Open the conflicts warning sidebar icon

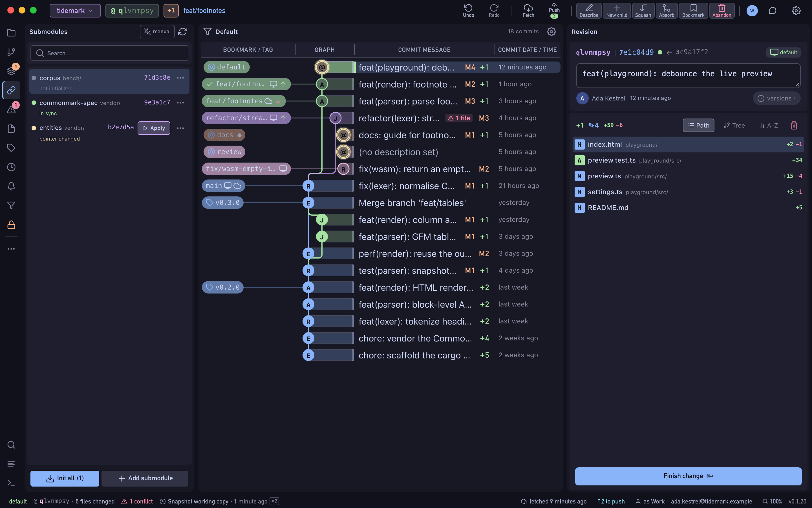pos(11,109)
